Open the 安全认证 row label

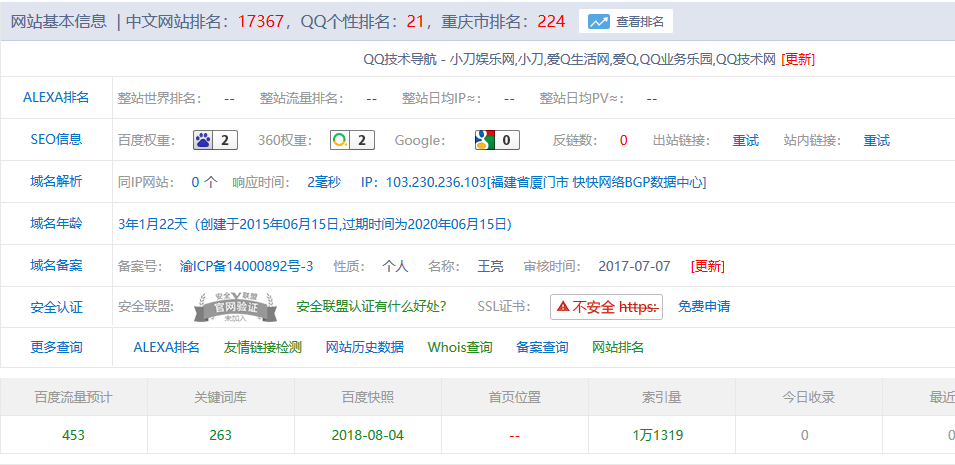tap(56, 307)
